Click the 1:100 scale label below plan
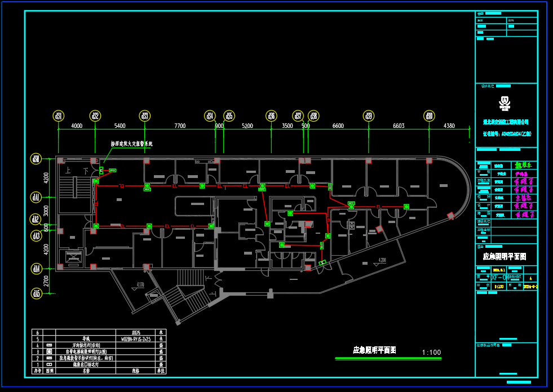Image resolution: width=553 pixels, height=392 pixels. point(431,353)
